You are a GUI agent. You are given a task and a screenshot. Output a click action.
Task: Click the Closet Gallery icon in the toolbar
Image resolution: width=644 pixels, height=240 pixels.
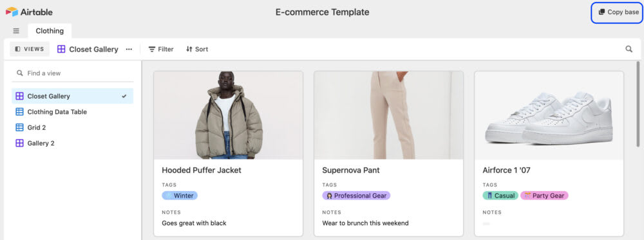[61, 50]
